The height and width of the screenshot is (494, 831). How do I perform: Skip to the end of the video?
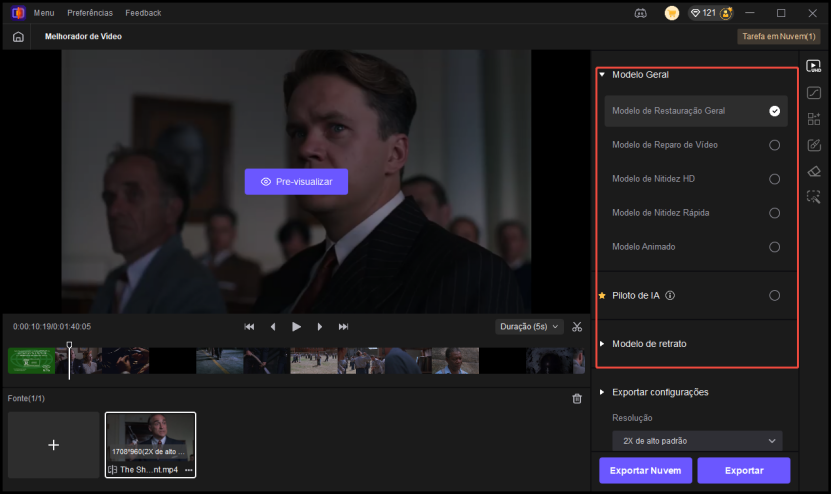(x=343, y=327)
